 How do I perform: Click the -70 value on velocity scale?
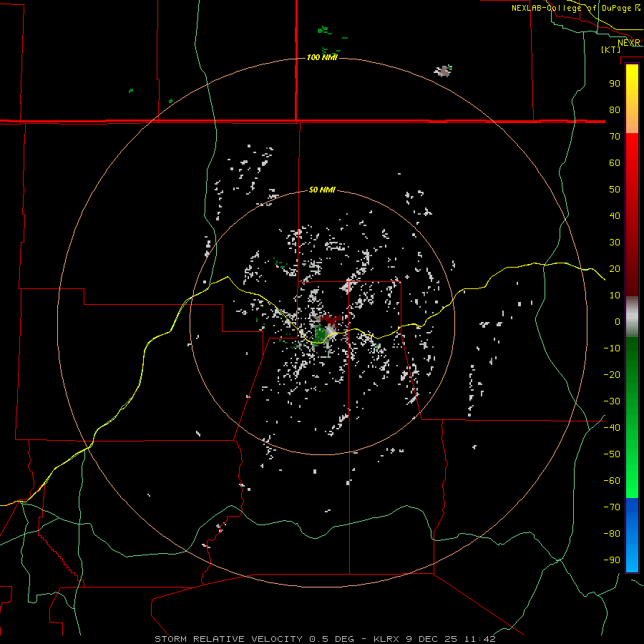coord(612,507)
